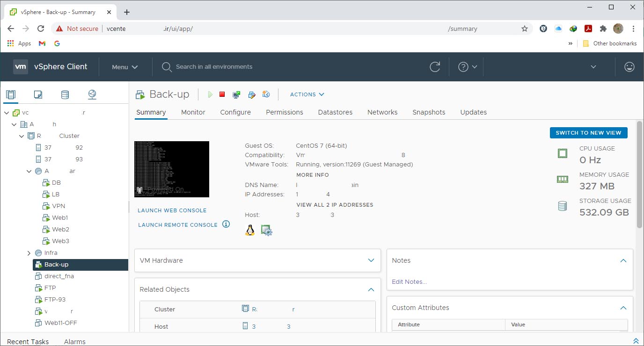Open Gmail bookmark icon

(x=42, y=43)
